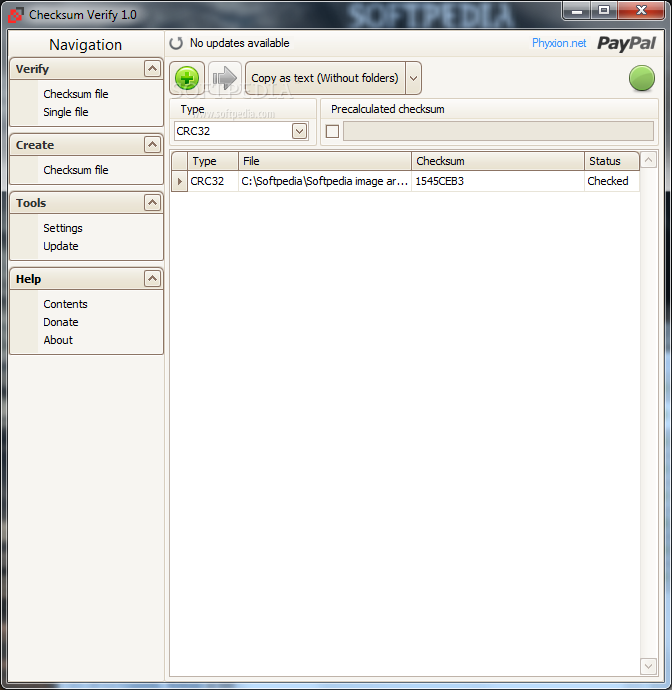Open Contents under Help
The image size is (672, 690).
[x=65, y=304]
